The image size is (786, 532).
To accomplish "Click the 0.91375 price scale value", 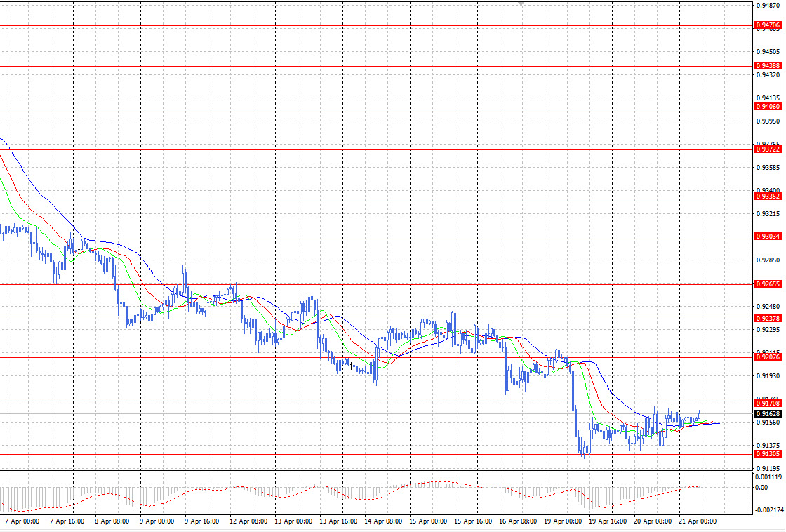I will 768,445.
